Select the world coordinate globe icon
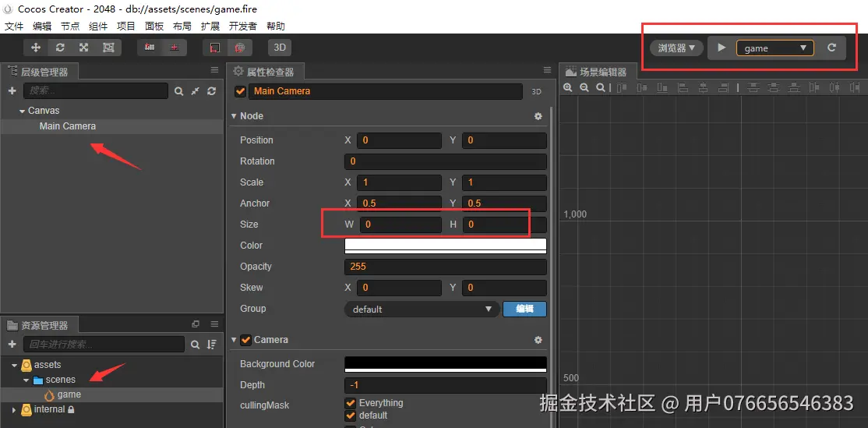Screen dimensions: 868x428 tap(240, 48)
